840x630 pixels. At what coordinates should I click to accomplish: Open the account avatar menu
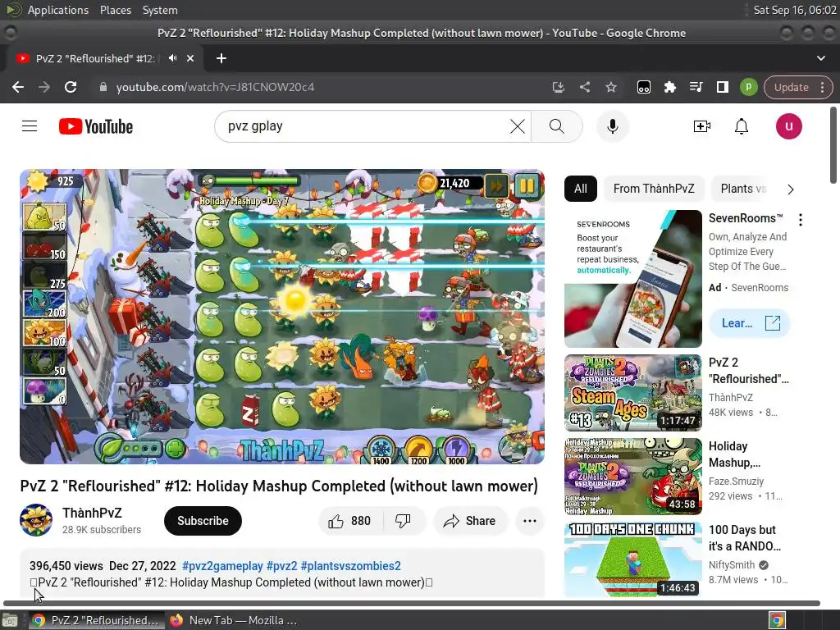788,126
